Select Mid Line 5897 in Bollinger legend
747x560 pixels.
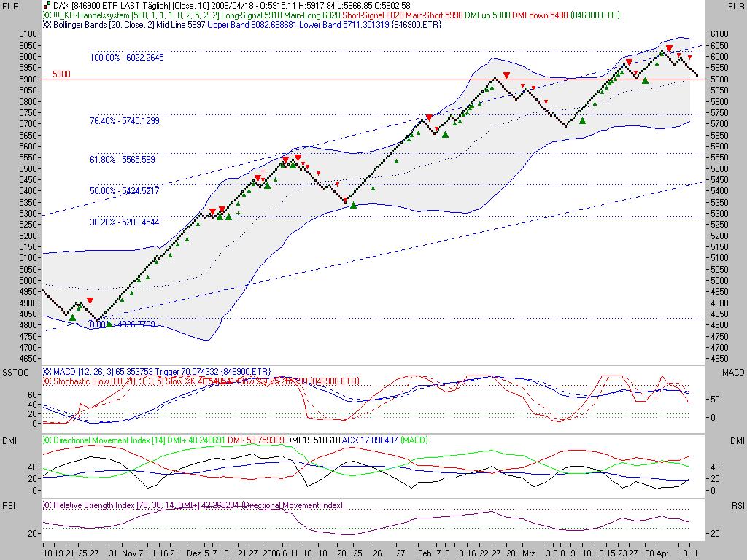click(181, 24)
